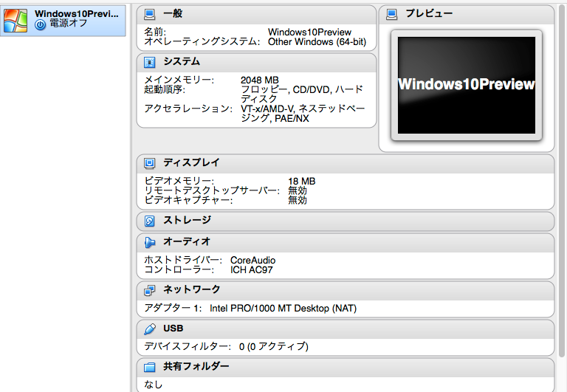Click the プレビュー monitor icon
Image resolution: width=567 pixels, height=392 pixels.
click(x=391, y=14)
